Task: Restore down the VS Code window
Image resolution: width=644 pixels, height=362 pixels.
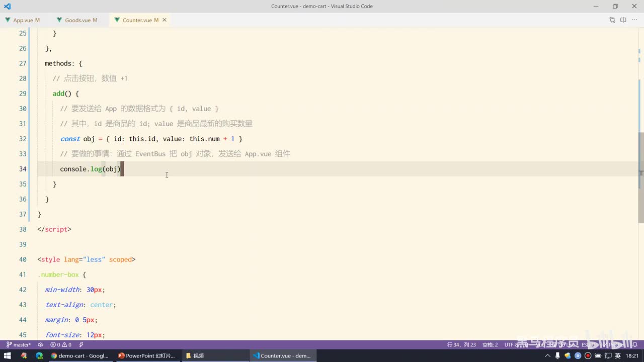Action: 615,6
